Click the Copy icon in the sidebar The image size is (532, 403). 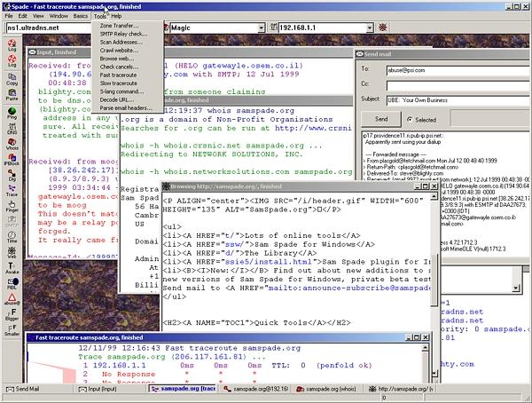[12, 79]
